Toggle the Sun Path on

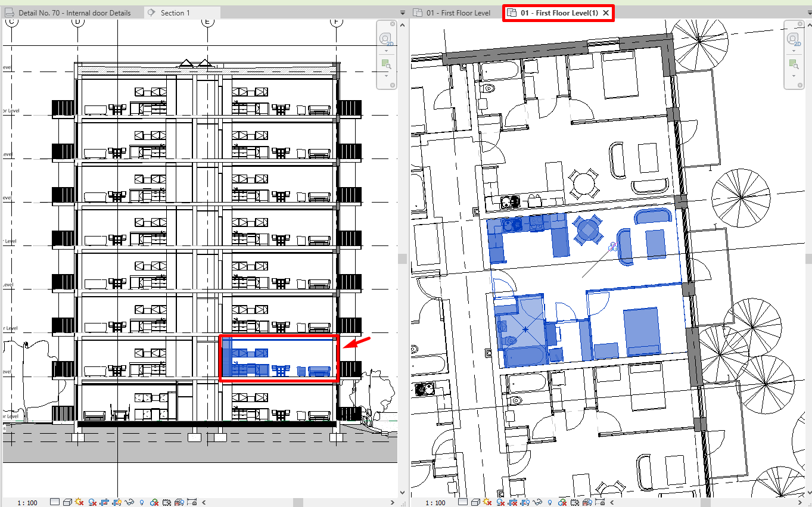point(79,502)
